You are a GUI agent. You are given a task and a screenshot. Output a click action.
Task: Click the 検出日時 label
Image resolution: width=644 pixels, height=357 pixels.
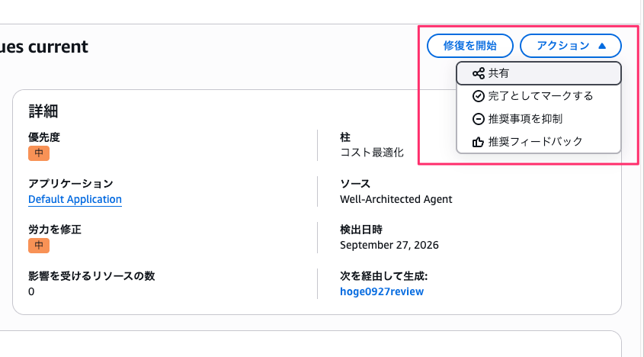pyautogui.click(x=361, y=230)
